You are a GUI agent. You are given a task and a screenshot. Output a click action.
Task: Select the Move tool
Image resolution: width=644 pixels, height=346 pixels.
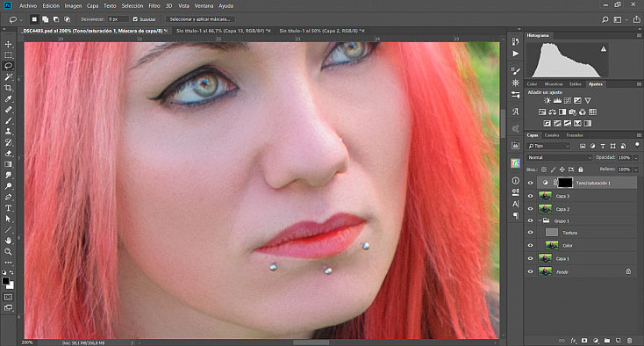click(x=8, y=44)
